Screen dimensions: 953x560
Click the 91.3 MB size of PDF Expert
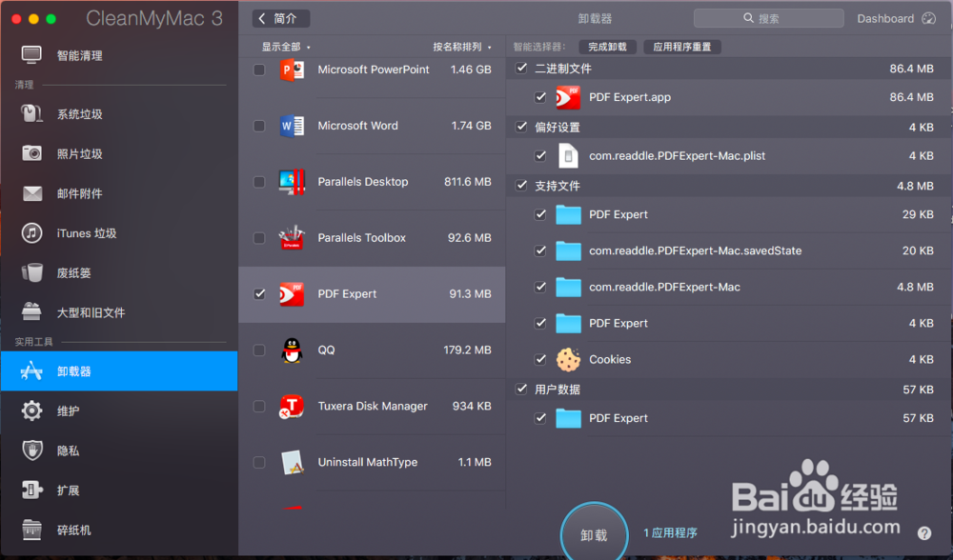click(470, 294)
